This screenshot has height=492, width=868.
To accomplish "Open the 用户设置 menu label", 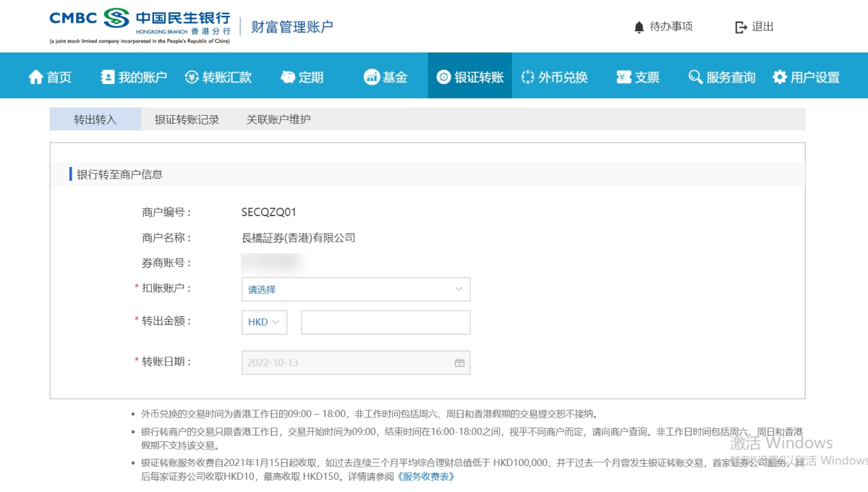I will click(815, 77).
